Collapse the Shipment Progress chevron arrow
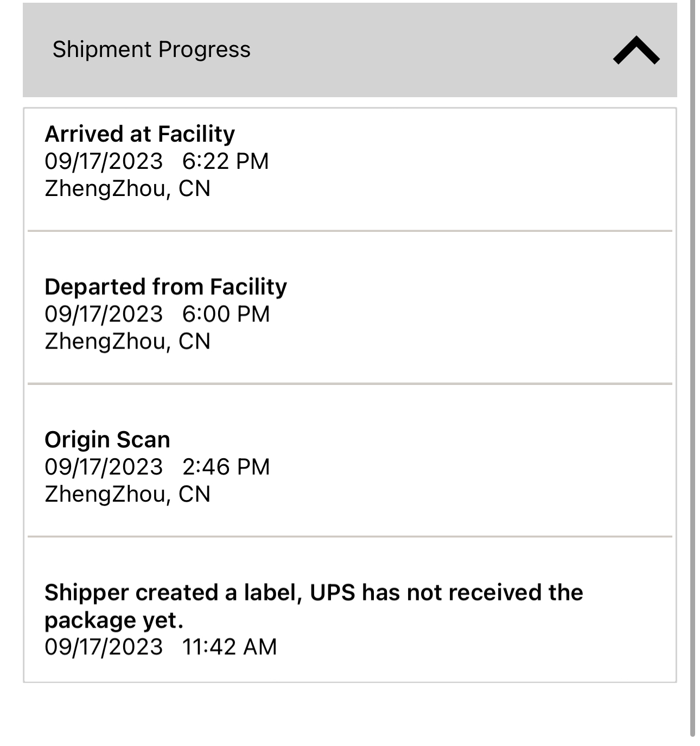Screen dimensions: 700x746 (636, 50)
